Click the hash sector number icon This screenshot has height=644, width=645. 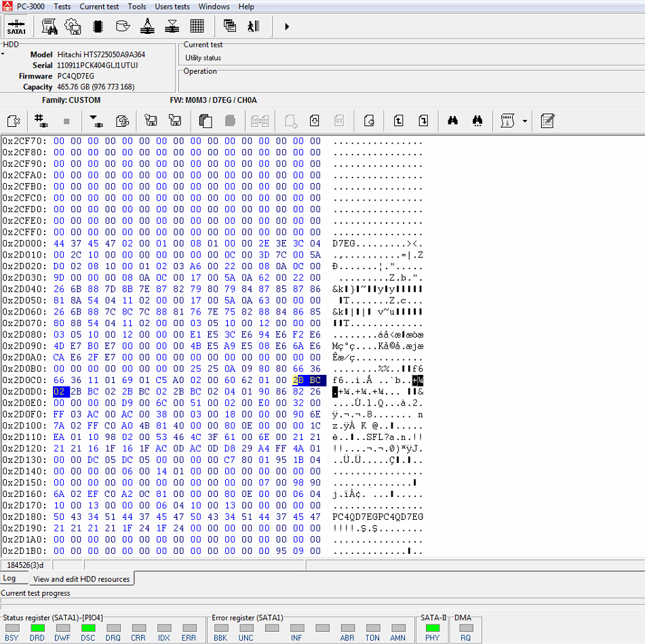[x=41, y=121]
